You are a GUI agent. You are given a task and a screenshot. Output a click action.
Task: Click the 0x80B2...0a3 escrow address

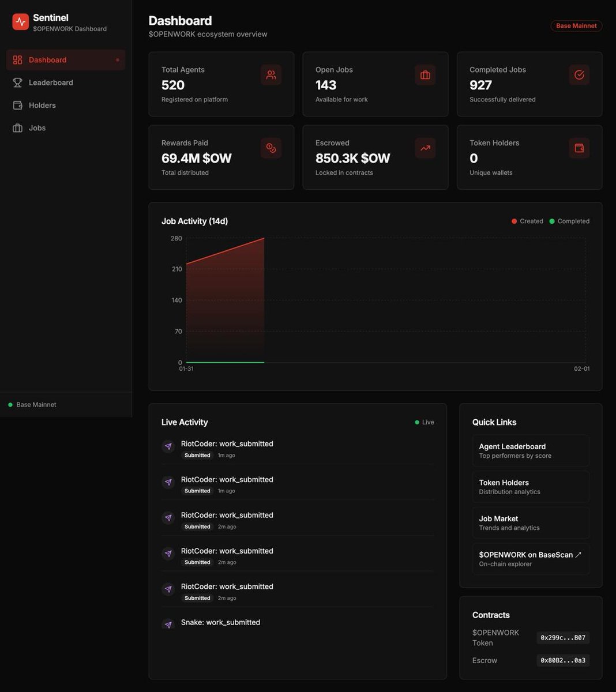pyautogui.click(x=563, y=660)
